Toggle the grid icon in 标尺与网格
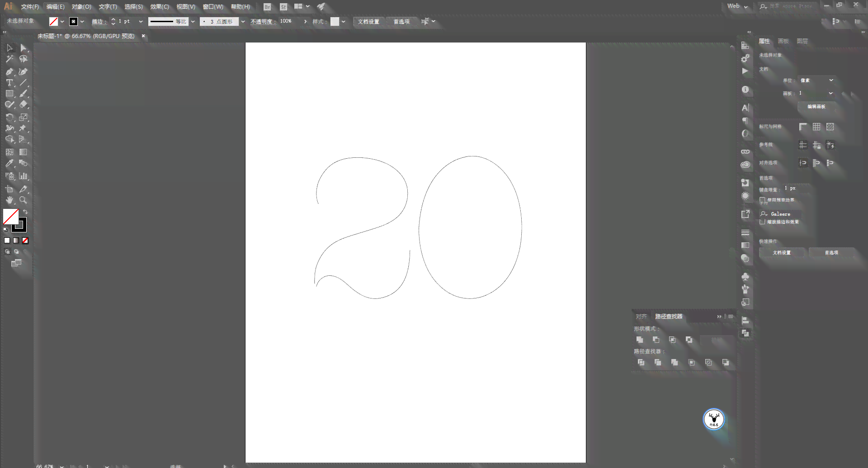Image resolution: width=868 pixels, height=468 pixels. [x=816, y=127]
